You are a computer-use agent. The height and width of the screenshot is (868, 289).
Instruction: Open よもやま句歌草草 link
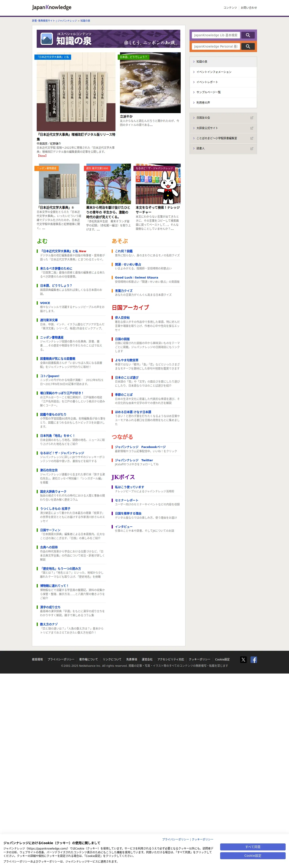point(126,360)
